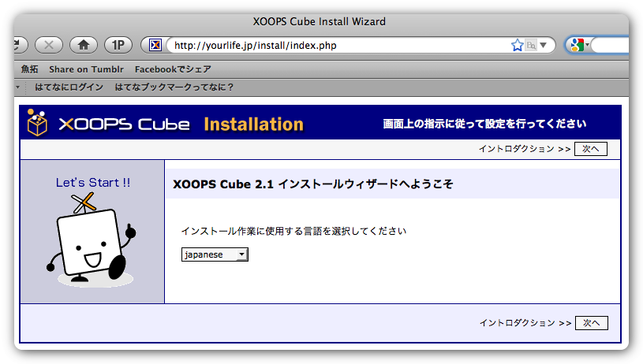The width and height of the screenshot is (643, 364).
Task: Click the XOOPS Cube 2.1 welcome heading
Action: 313,184
